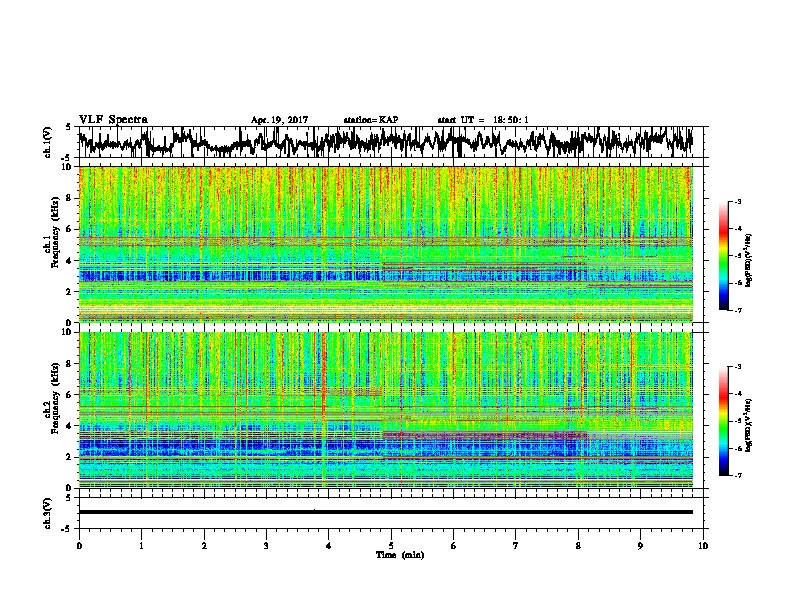This screenshot has height=612, width=792.
Task: Click the "ch.3(V)" axis label
Action: coord(48,513)
